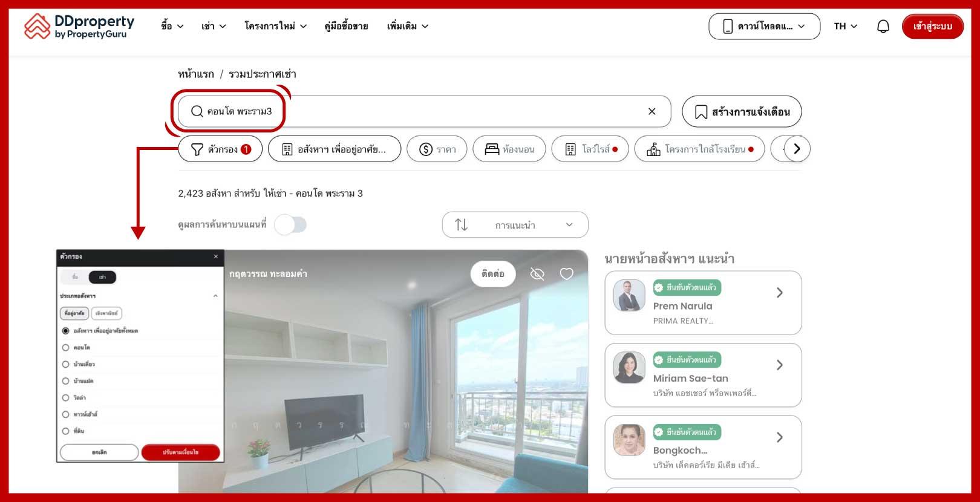The height and width of the screenshot is (502, 980).
Task: Click the magnifier search icon
Action: pyautogui.click(x=197, y=111)
